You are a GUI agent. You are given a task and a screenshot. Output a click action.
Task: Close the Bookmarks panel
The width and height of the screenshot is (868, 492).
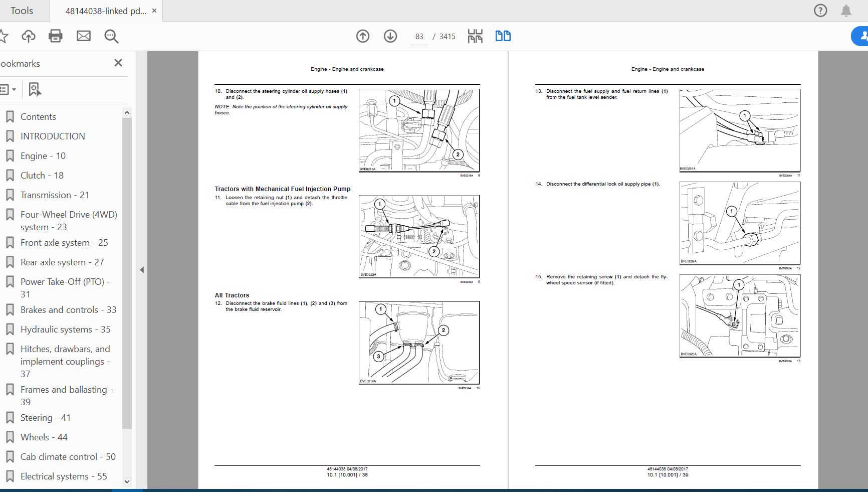pos(118,63)
